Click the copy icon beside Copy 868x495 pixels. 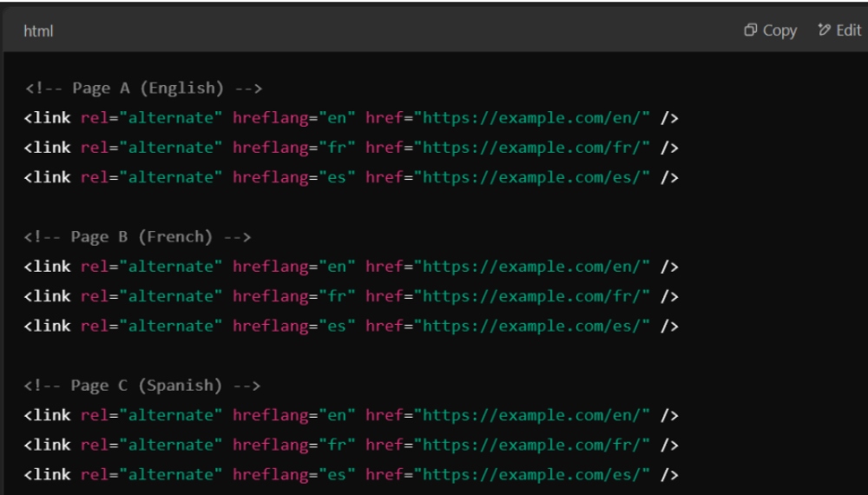[x=750, y=30]
